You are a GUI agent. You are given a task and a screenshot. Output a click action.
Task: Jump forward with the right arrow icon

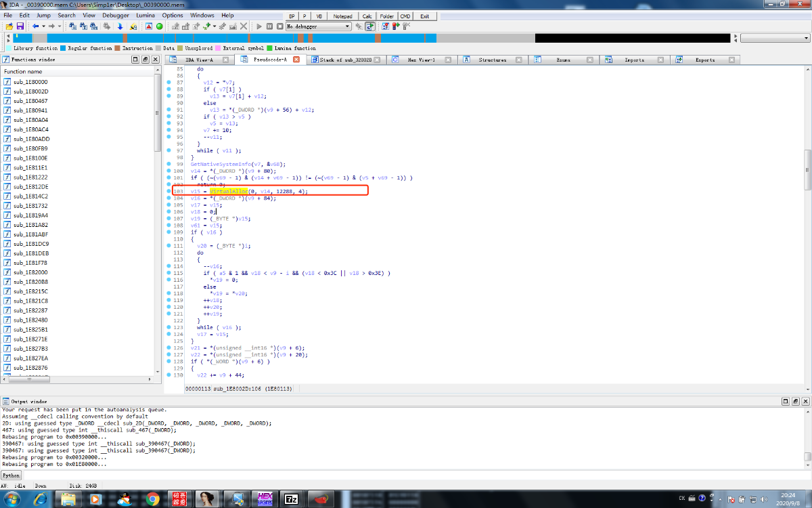[51, 26]
